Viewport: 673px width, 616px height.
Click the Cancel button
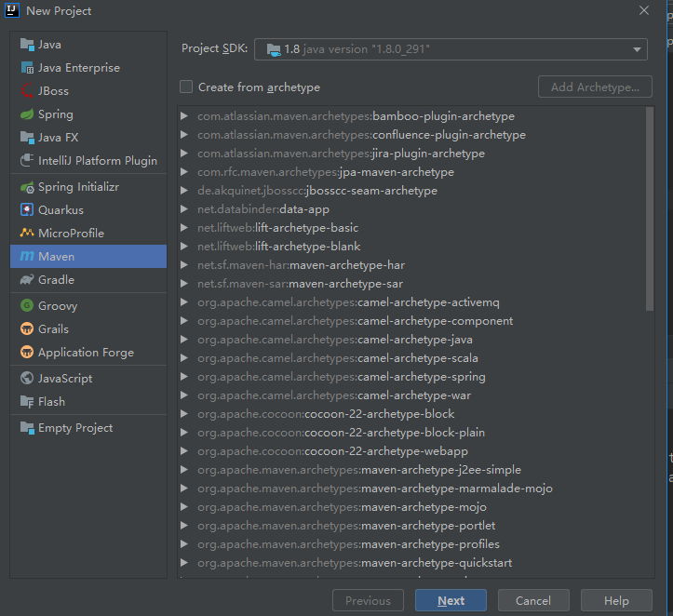point(533,600)
